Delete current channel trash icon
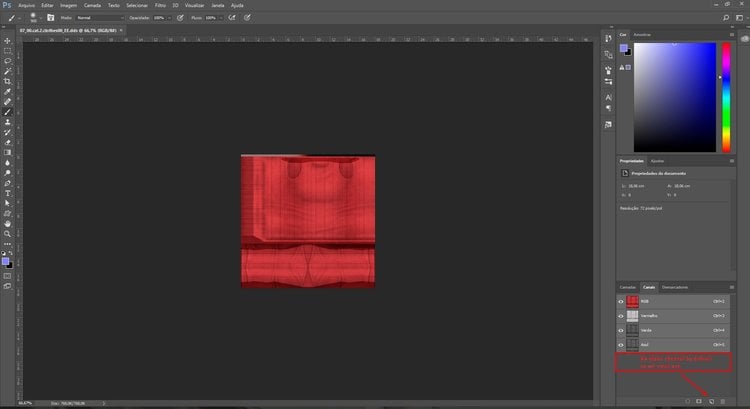The width and height of the screenshot is (750, 409). (x=723, y=401)
